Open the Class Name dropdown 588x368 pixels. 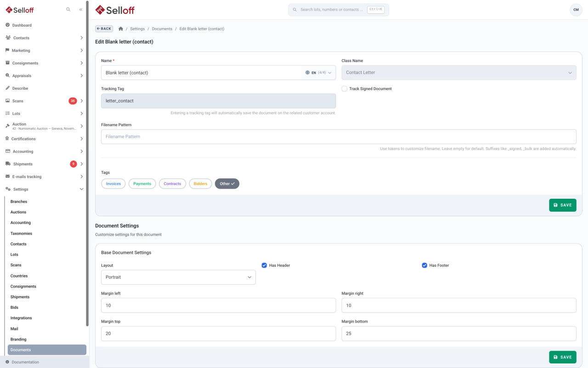459,73
